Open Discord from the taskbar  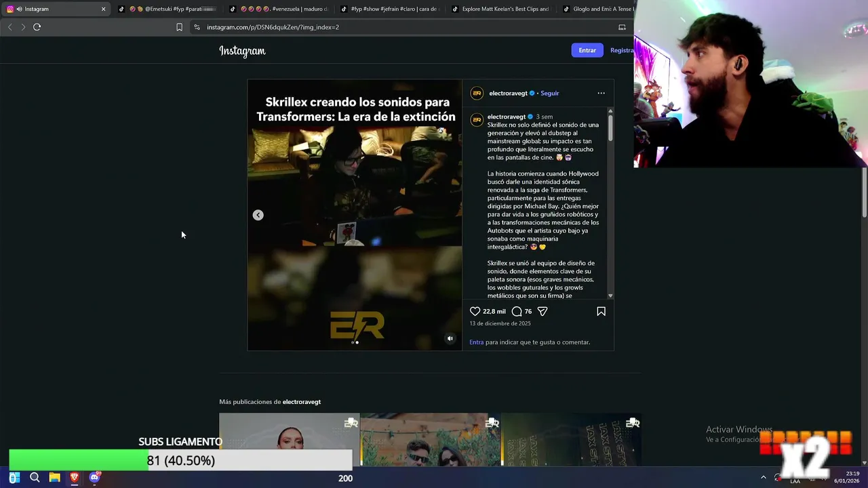(x=94, y=478)
